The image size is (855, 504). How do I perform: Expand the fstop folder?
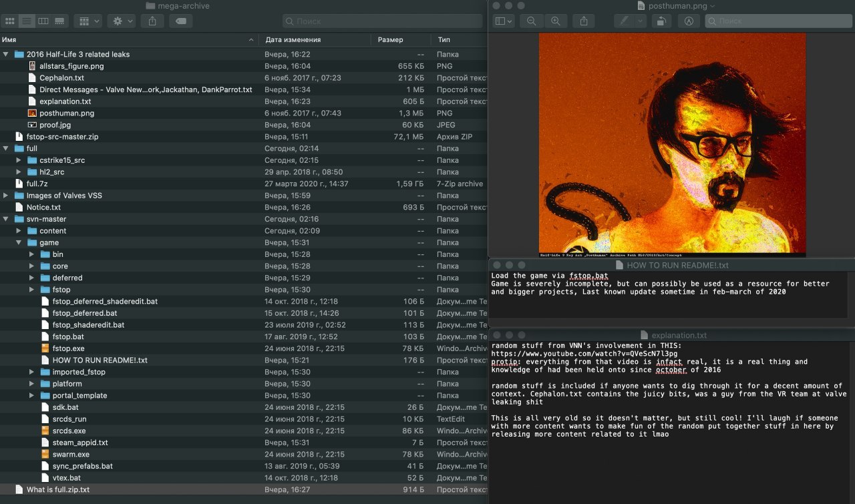(x=31, y=290)
